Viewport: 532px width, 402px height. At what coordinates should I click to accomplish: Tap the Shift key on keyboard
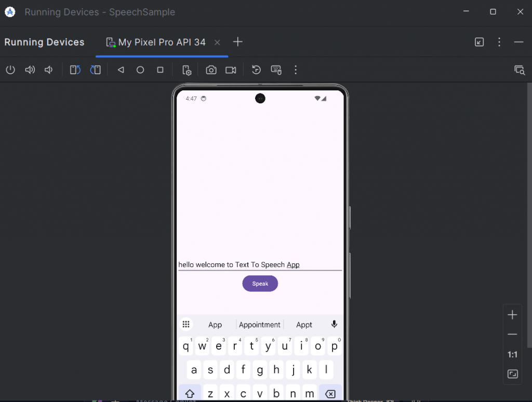click(190, 394)
